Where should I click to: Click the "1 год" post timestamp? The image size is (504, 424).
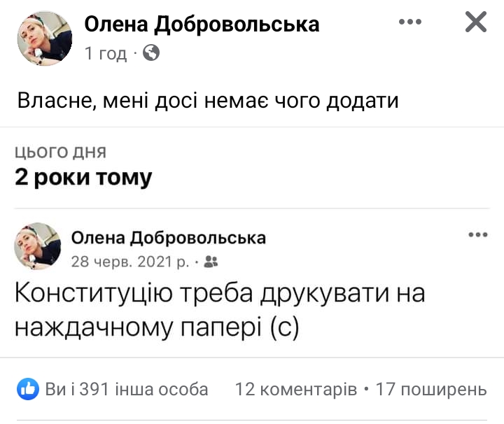coord(106,53)
